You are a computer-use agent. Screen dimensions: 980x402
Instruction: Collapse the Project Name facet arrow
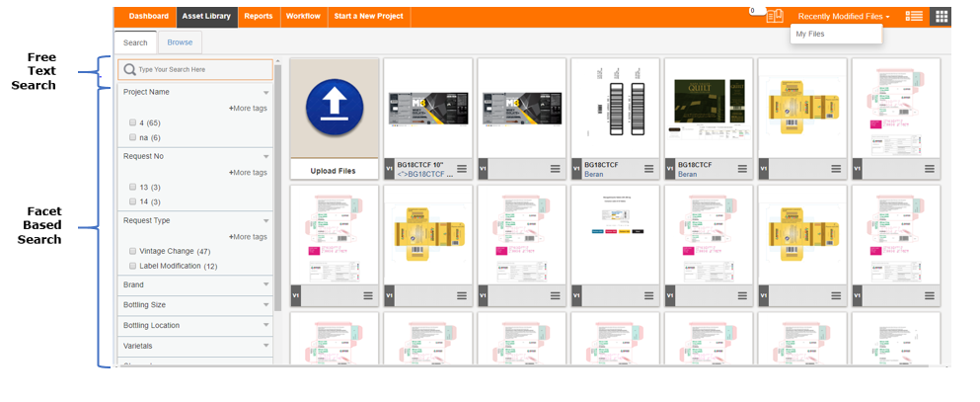pyautogui.click(x=266, y=93)
